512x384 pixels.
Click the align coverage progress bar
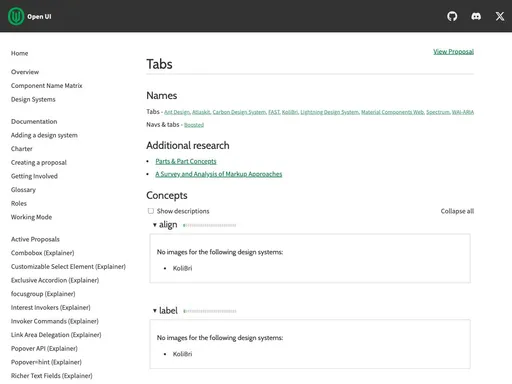click(210, 225)
